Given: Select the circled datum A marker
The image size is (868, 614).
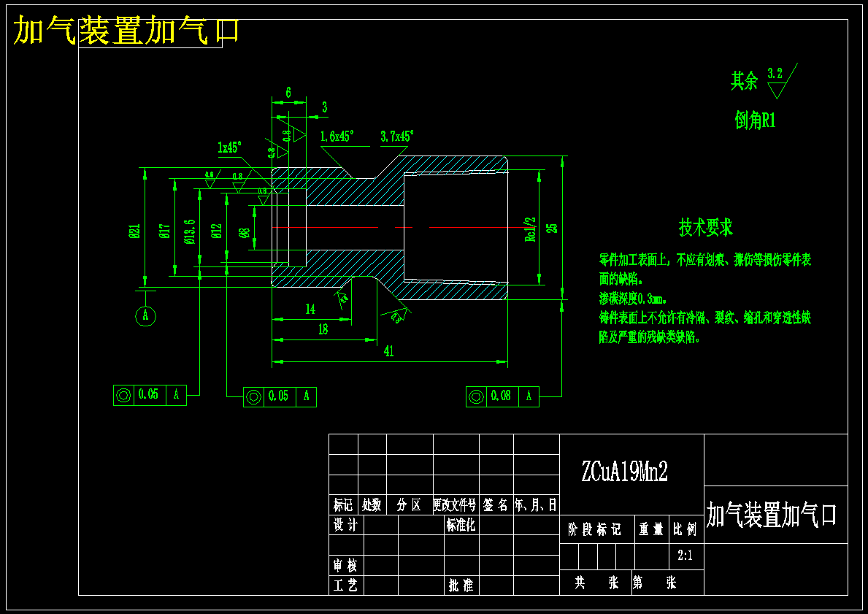Looking at the screenshot, I should point(145,316).
